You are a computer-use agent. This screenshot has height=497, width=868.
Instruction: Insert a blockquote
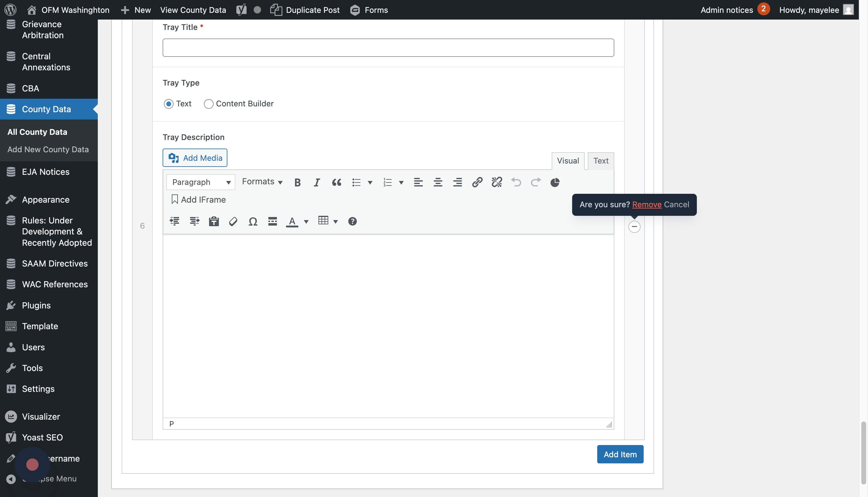pos(337,182)
